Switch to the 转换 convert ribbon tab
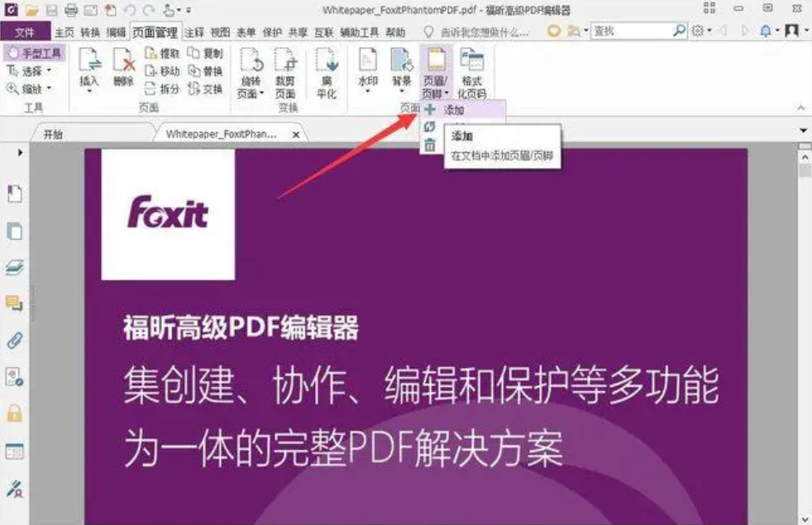 pos(90,32)
